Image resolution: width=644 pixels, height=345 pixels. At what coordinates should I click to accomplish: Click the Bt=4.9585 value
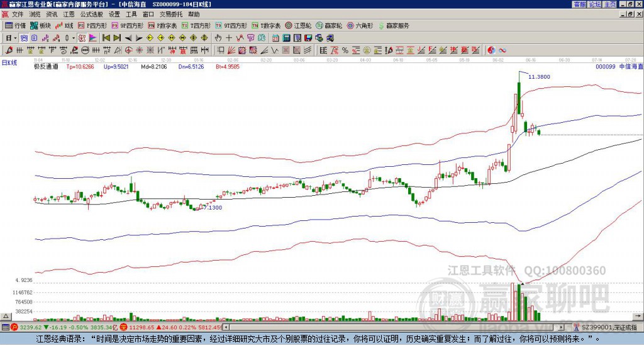click(x=228, y=66)
